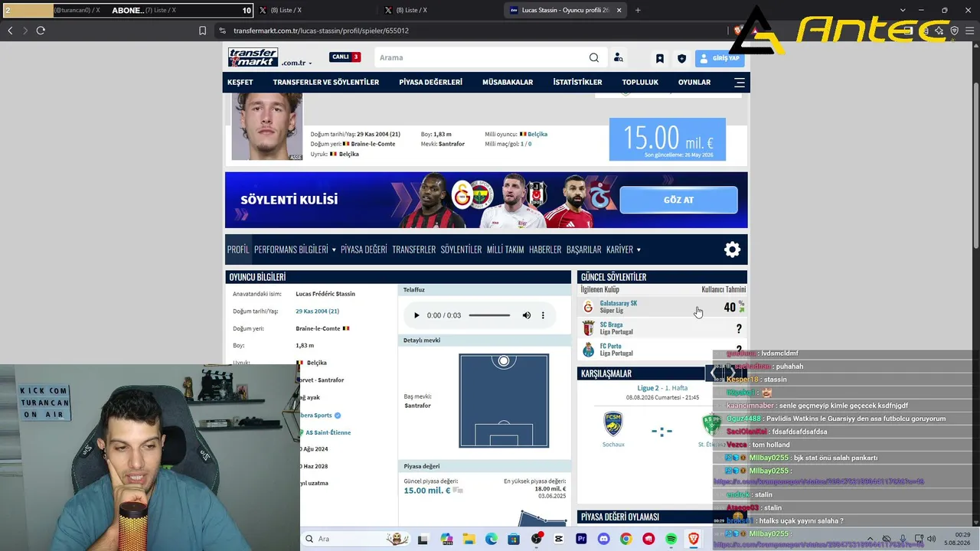Open the audio player three-dot options menu
980x551 pixels.
click(x=543, y=315)
